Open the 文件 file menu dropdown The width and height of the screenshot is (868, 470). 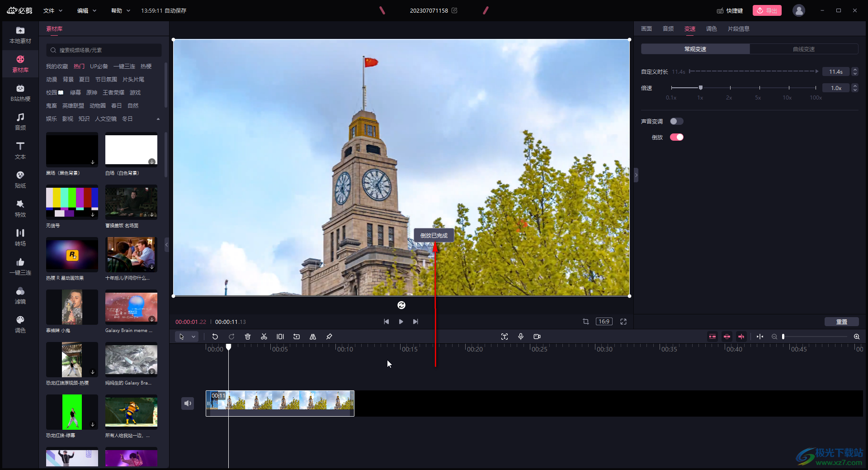(53, 10)
